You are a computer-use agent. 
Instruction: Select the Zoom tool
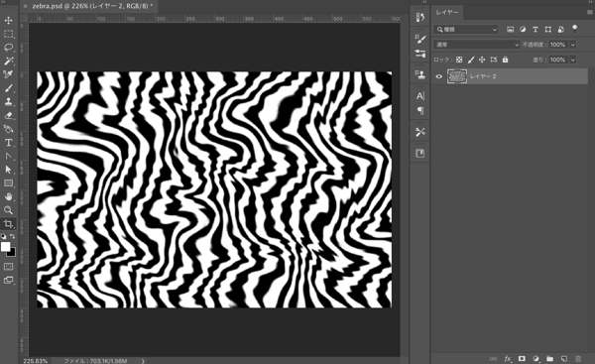tap(8, 210)
